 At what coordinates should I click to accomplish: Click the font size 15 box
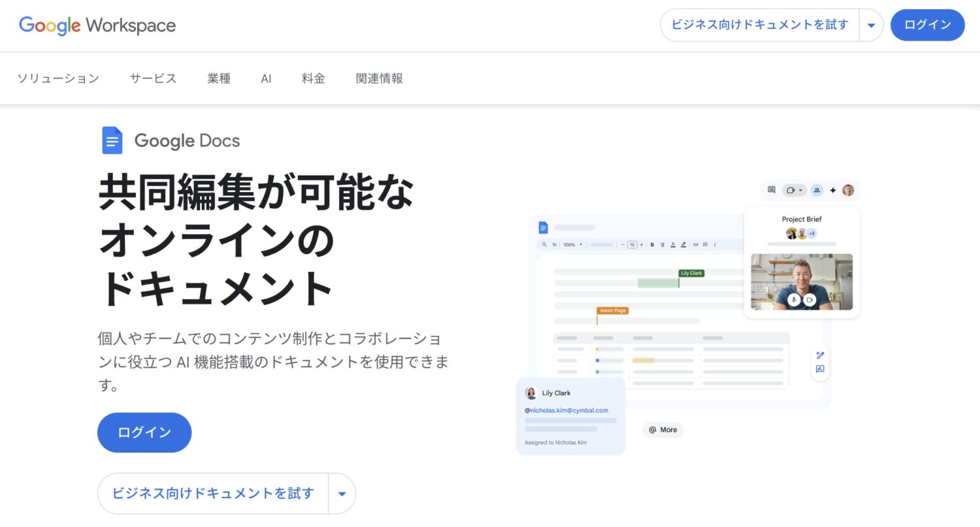[x=632, y=244]
